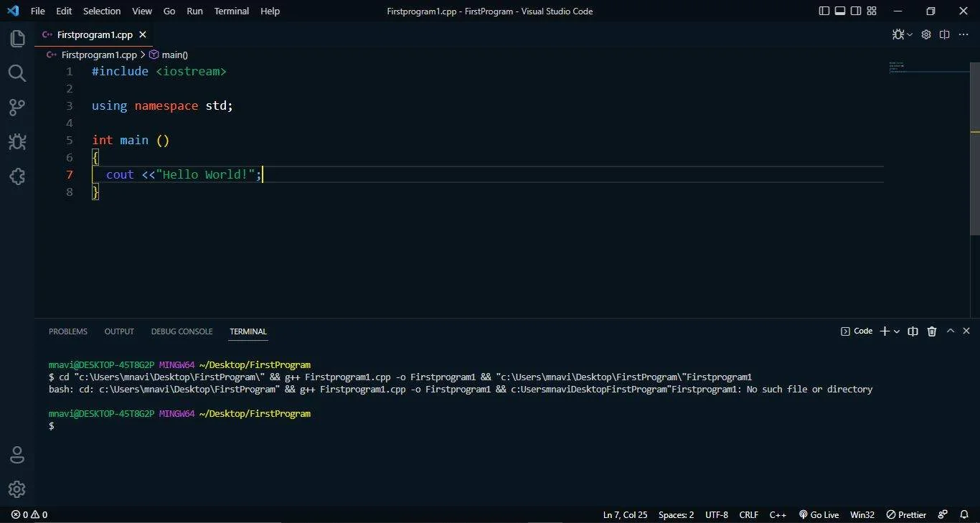This screenshot has height=523, width=980.
Task: Select the Firstprogram1.cpp editor tab
Action: click(94, 34)
